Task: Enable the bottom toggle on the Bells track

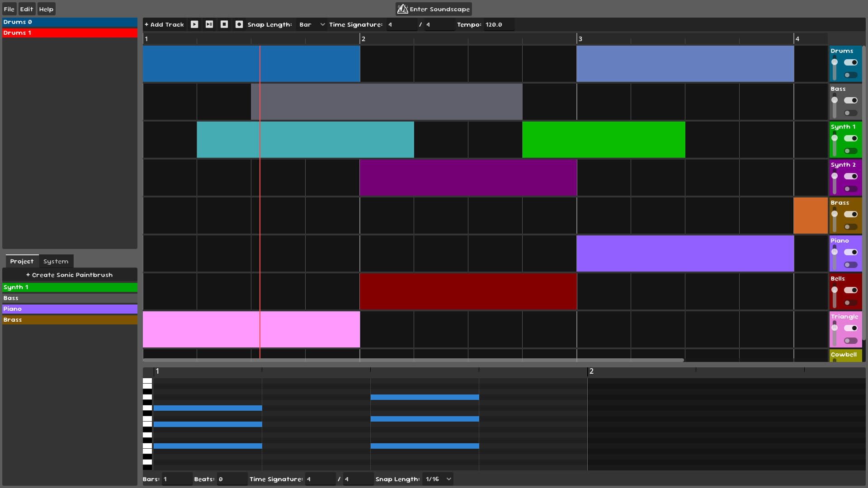Action: (850, 303)
